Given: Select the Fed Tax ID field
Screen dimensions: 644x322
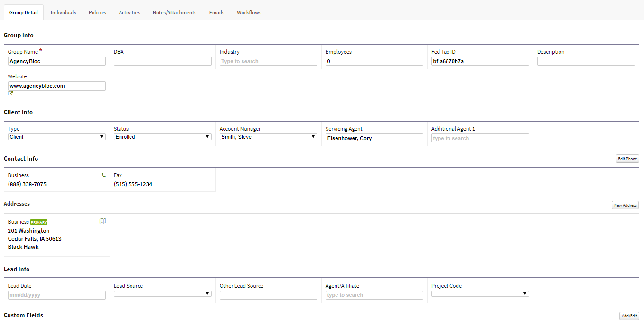Looking at the screenshot, I should point(480,61).
